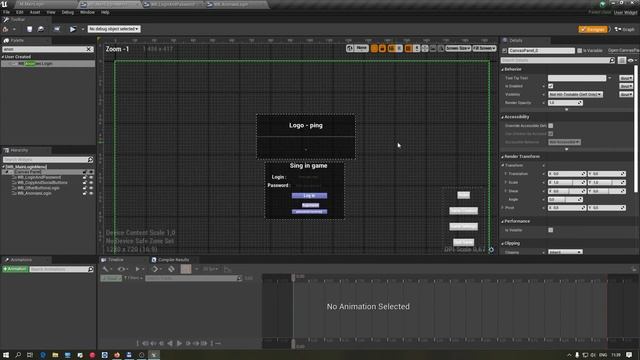This screenshot has height=360, width=640.
Task: Open the Help menu
Action: point(105,12)
